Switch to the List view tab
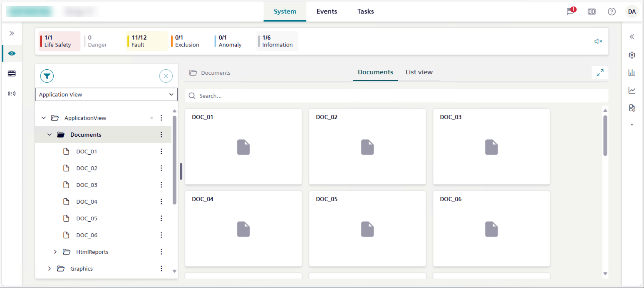 pos(419,72)
